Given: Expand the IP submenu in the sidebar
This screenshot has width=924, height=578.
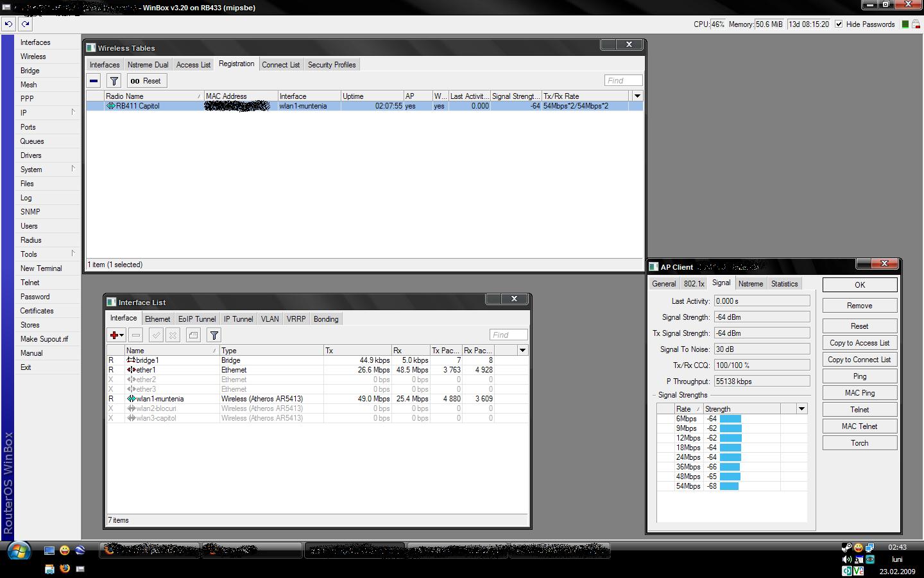Looking at the screenshot, I should pos(47,112).
